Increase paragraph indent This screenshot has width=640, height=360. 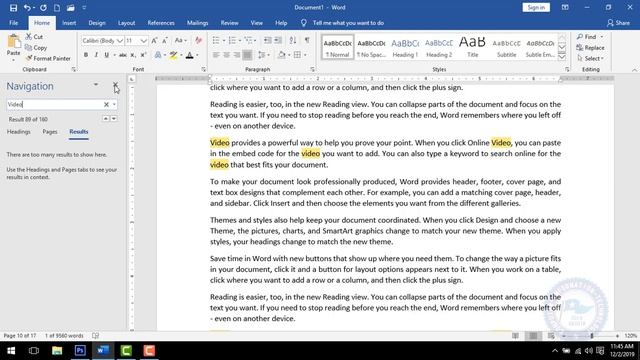pos(278,40)
